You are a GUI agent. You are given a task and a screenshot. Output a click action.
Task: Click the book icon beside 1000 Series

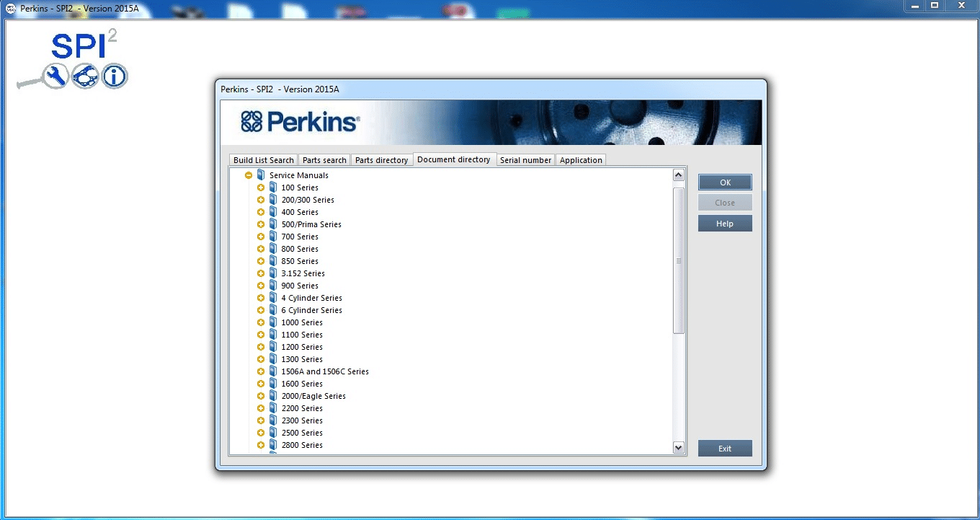pyautogui.click(x=273, y=322)
